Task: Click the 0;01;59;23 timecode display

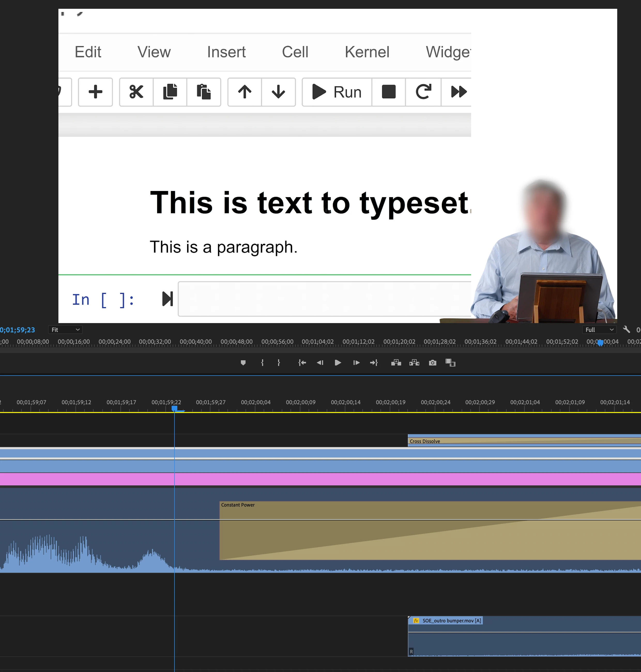Action: click(x=18, y=330)
